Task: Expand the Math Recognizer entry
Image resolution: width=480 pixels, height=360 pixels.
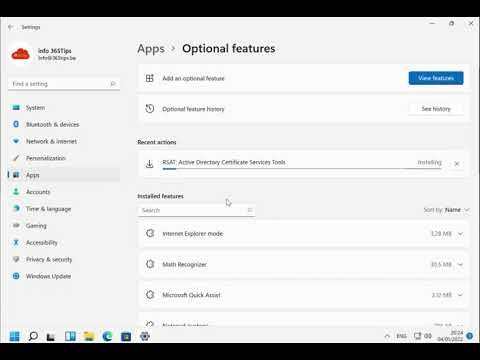Action: pyautogui.click(x=460, y=264)
